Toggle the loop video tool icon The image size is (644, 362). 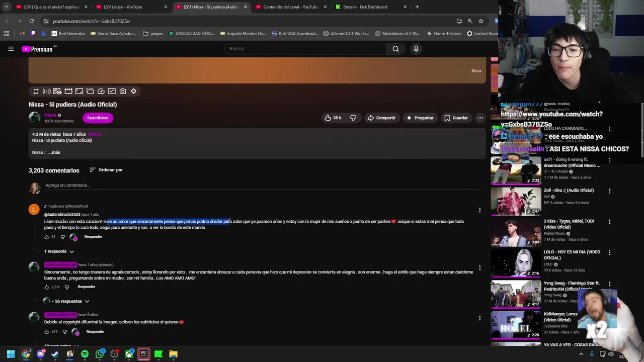coord(36,91)
